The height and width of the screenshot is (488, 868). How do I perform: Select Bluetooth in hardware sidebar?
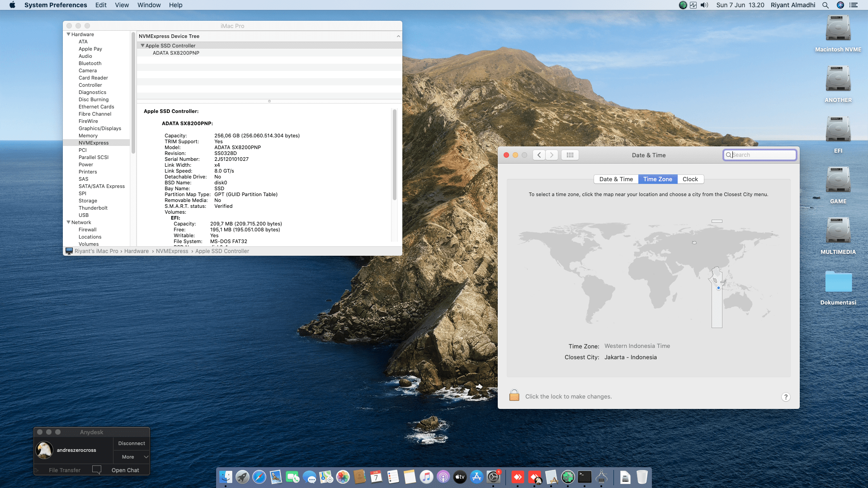point(90,63)
